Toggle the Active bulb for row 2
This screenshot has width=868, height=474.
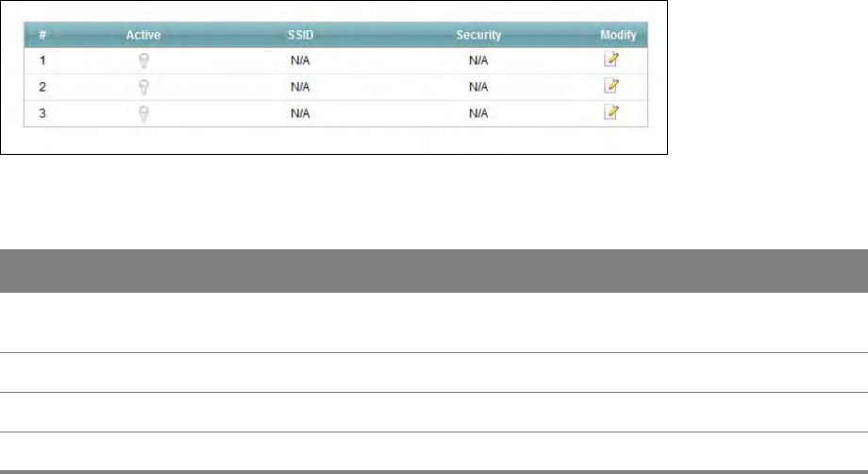(144, 87)
